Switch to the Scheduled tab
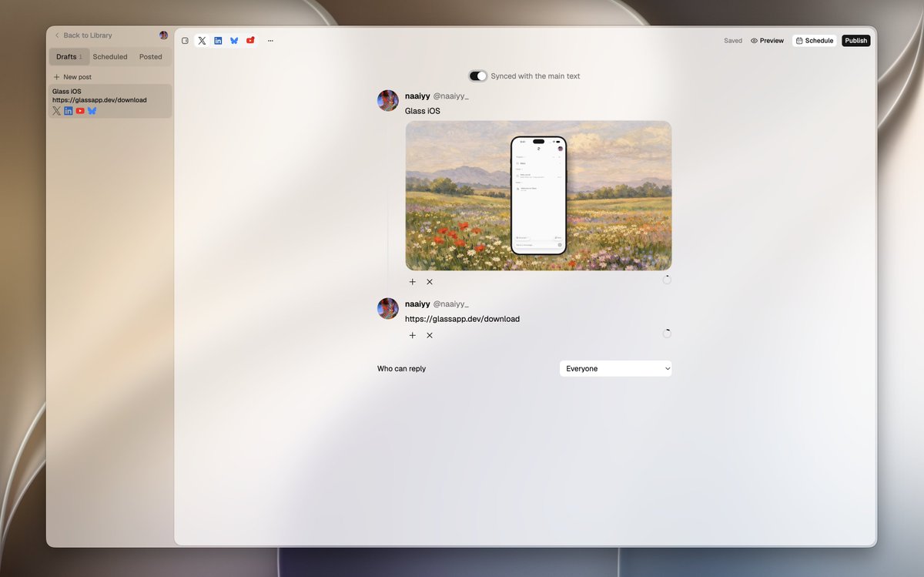The image size is (924, 577). [x=110, y=57]
